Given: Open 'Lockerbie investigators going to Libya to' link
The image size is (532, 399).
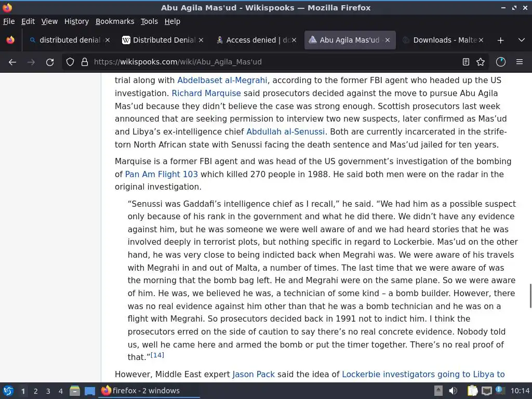Looking at the screenshot, I should 423,375.
